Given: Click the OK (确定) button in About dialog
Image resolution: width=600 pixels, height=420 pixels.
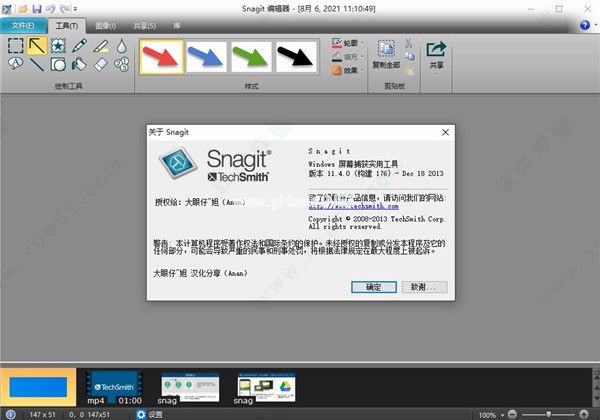Looking at the screenshot, I should (373, 287).
